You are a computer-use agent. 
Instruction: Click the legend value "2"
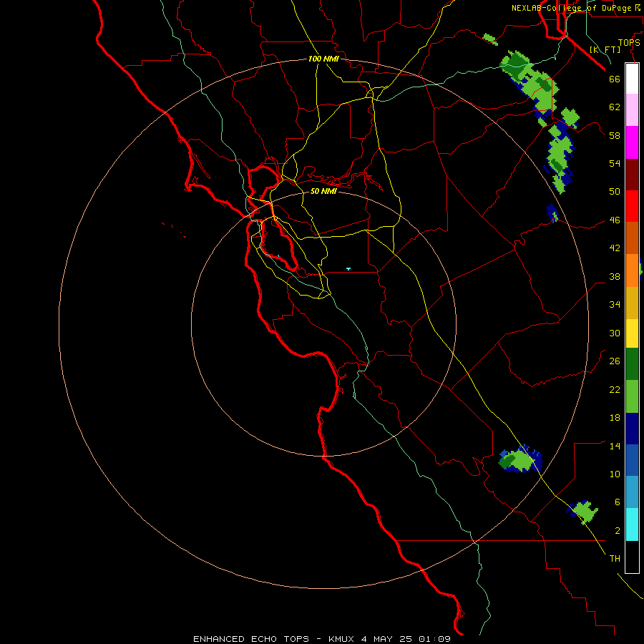(x=617, y=531)
